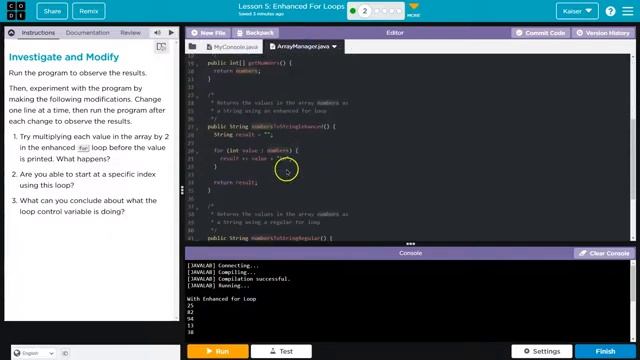The height and width of the screenshot is (360, 640).
Task: Open the English language dropdown
Action: [x=33, y=353]
